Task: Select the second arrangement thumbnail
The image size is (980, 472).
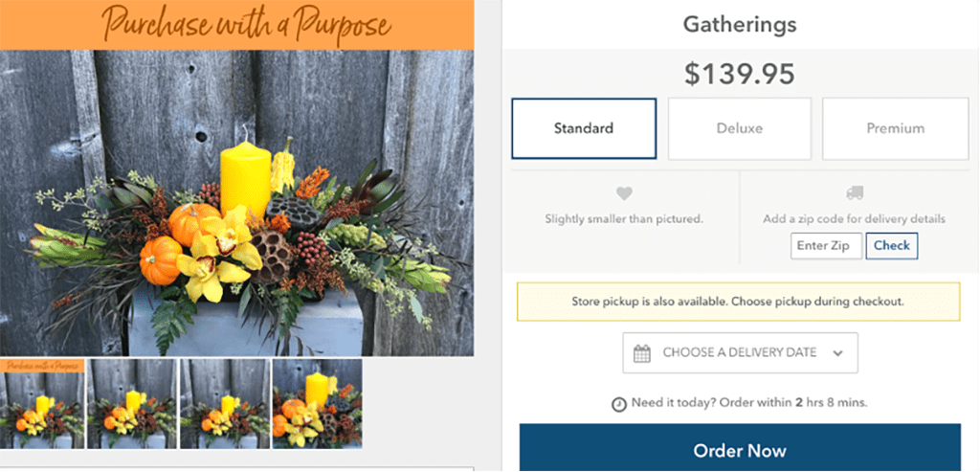Action: tap(133, 403)
